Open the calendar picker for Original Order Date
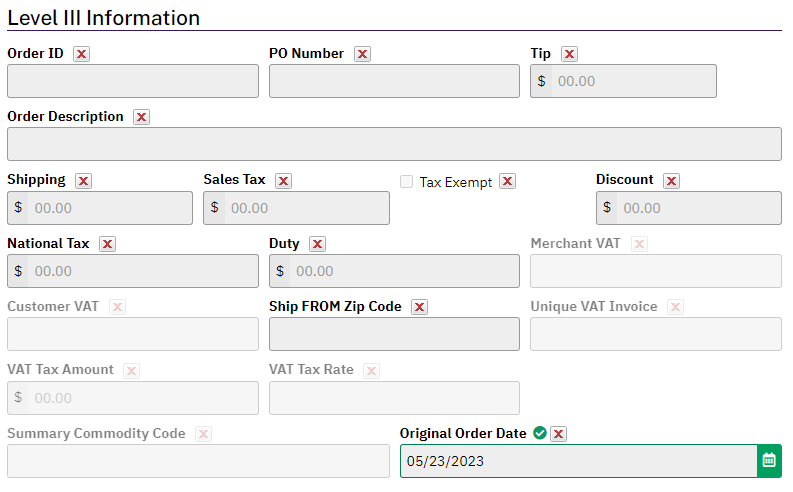 point(769,461)
